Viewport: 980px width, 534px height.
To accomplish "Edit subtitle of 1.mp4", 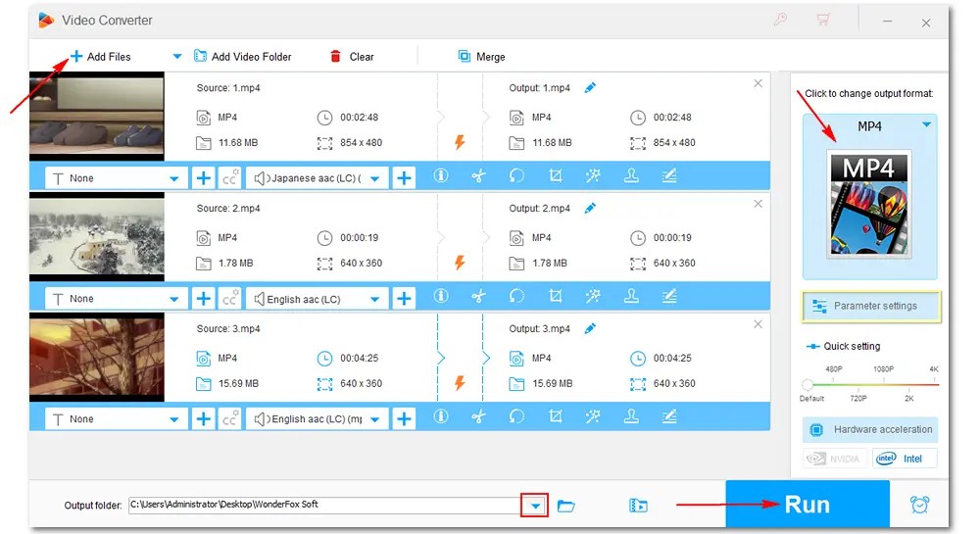I will pyautogui.click(x=669, y=176).
